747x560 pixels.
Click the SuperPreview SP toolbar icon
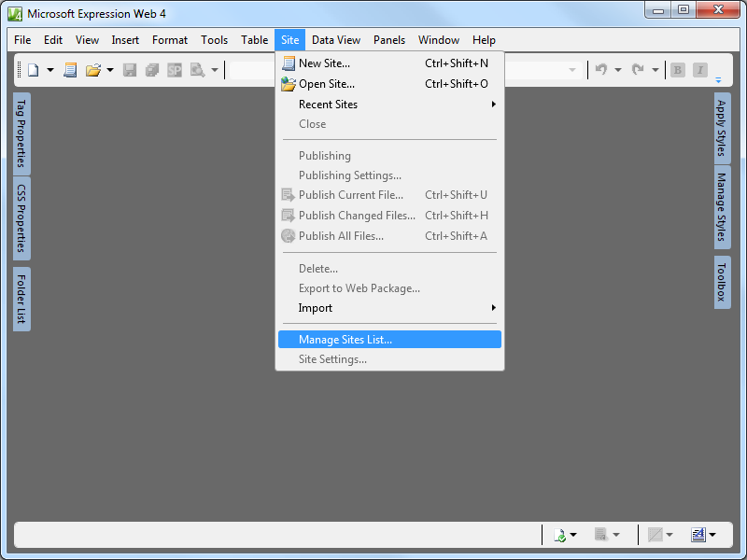click(175, 71)
